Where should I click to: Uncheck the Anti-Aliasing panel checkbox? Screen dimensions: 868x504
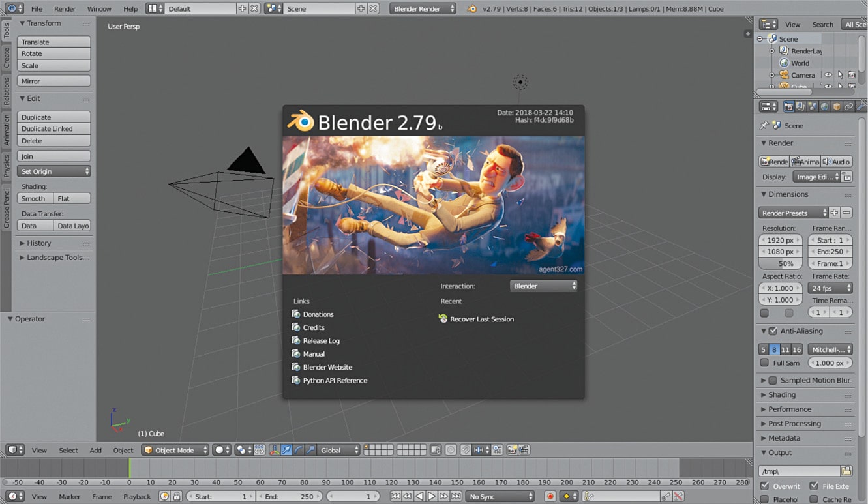pyautogui.click(x=771, y=331)
